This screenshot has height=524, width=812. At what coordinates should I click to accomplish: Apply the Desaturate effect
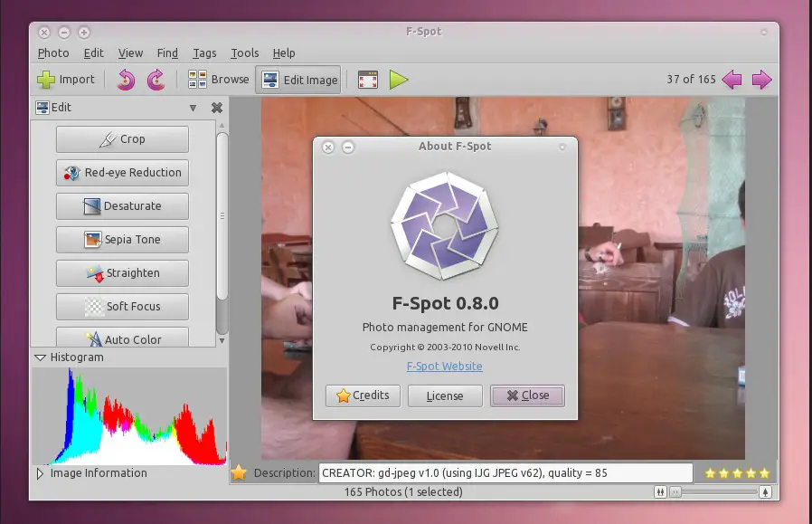pos(122,206)
